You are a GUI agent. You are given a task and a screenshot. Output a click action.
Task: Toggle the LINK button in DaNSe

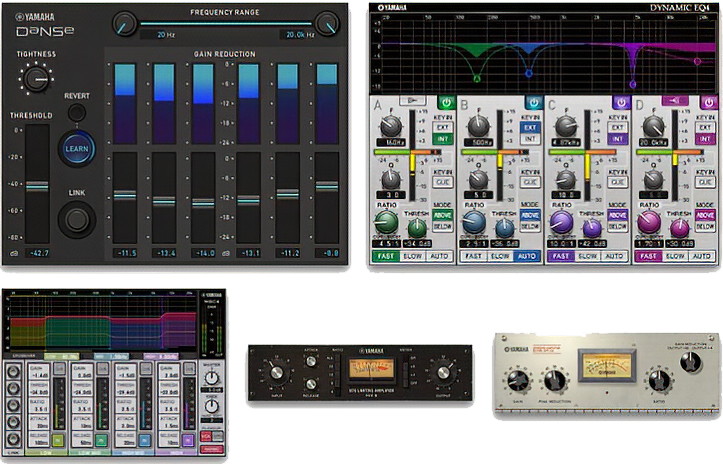[x=77, y=220]
